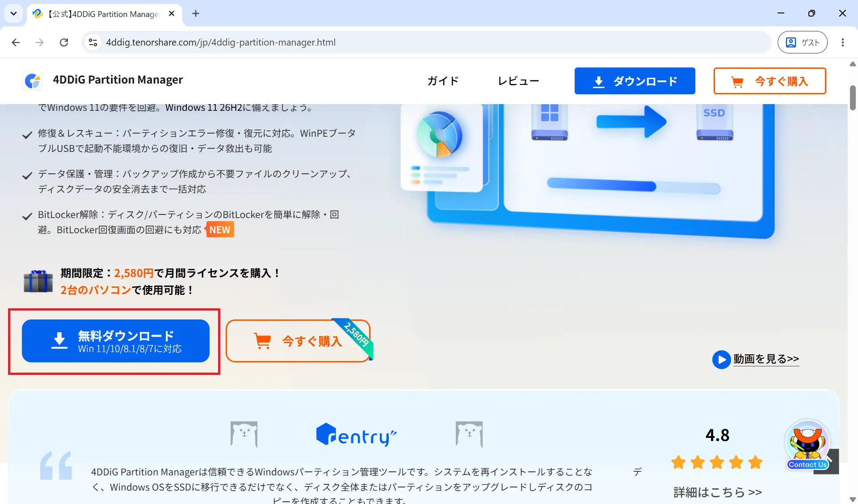Click the '2台のパソコンで使用可能!' text
Viewport: 858px width, 504px height.
(127, 290)
